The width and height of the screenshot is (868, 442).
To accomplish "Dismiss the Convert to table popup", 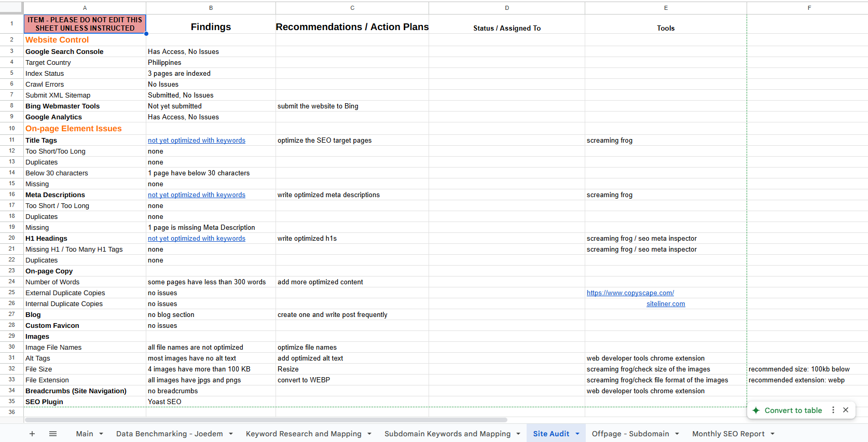I will [x=846, y=410].
